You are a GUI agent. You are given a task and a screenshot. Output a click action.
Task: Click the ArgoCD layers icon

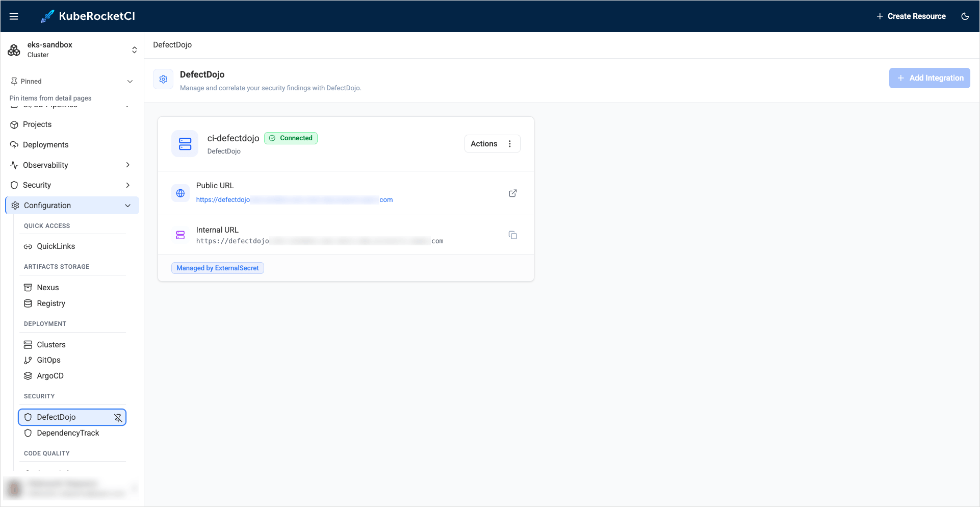coord(28,376)
